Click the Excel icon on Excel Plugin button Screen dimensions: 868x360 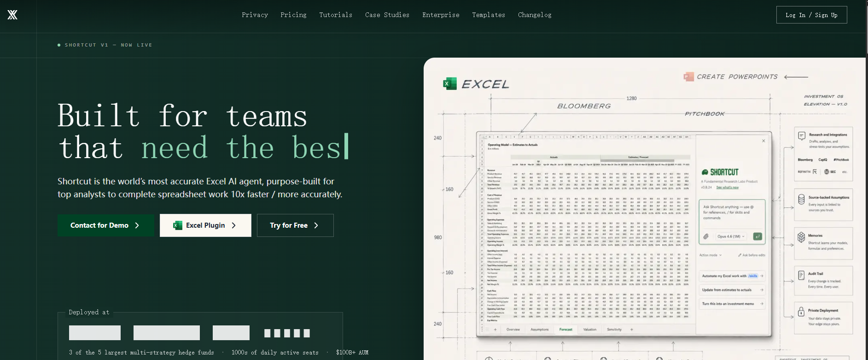coord(177,225)
